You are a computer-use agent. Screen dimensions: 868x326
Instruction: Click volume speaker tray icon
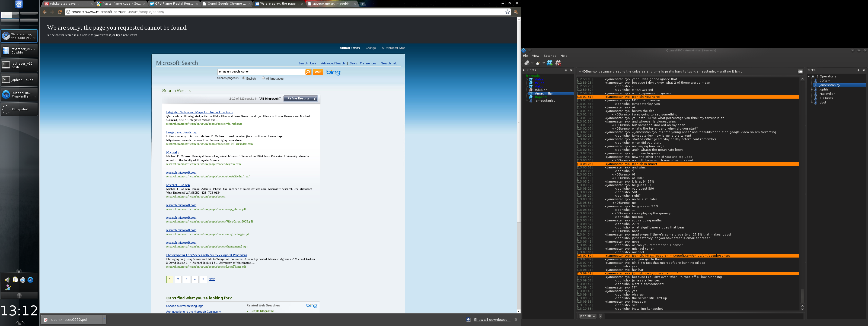coord(7,280)
